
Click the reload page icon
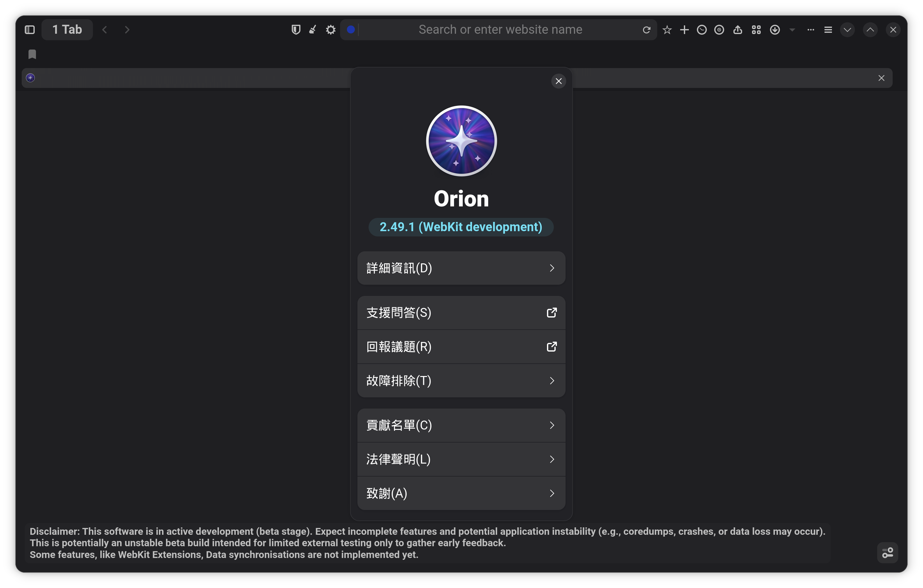click(x=646, y=29)
